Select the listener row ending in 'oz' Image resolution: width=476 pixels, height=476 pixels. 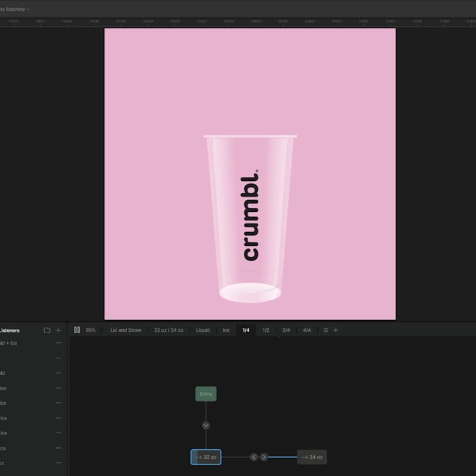[x=31, y=464]
